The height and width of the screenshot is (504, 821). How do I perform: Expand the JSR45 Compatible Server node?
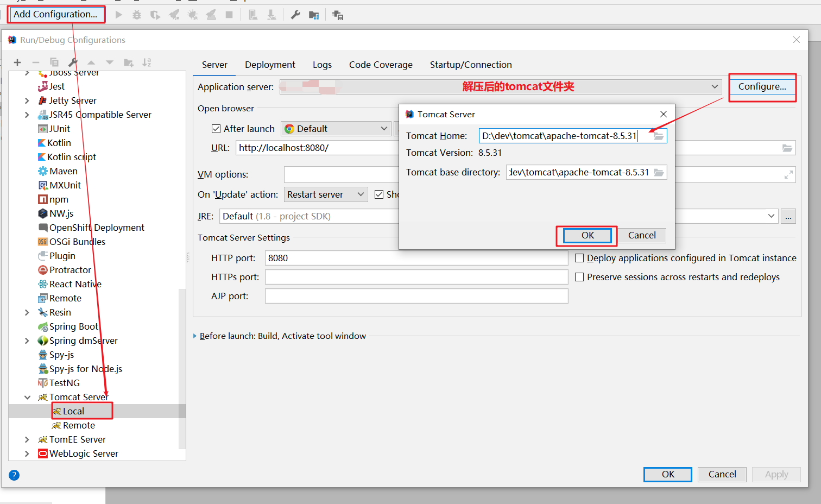(x=27, y=115)
